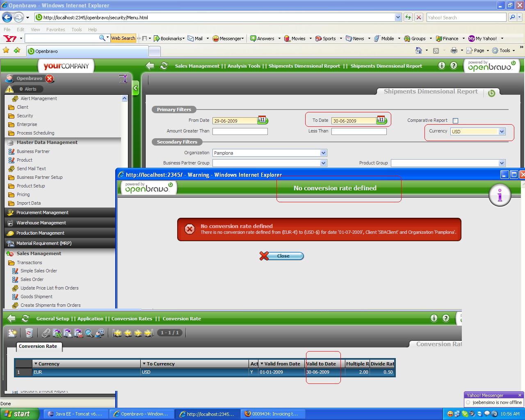This screenshot has height=420, width=525.
Task: Collapse the left menu with green arrow
Action: 135,88
